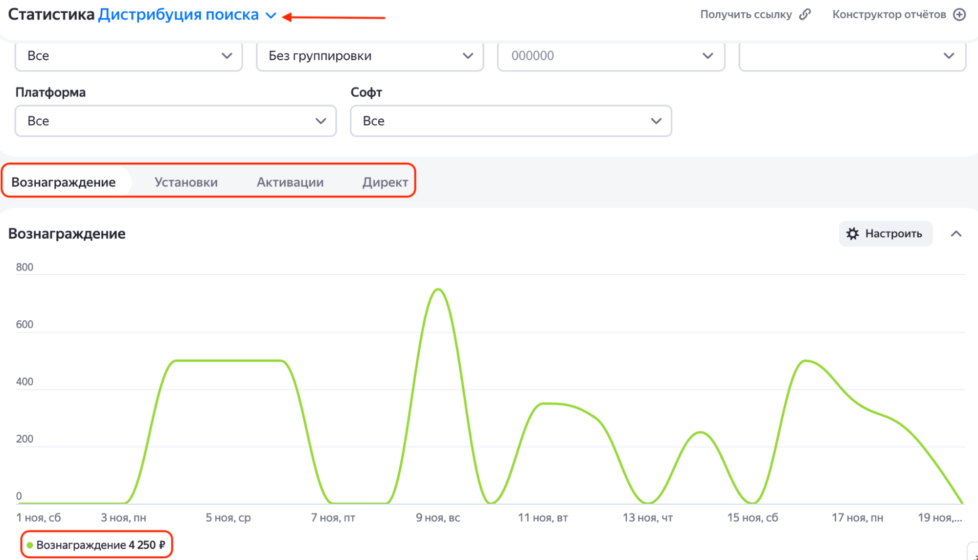The height and width of the screenshot is (560, 978).
Task: Click the chart peak at 9 ноя
Action: coord(438,290)
